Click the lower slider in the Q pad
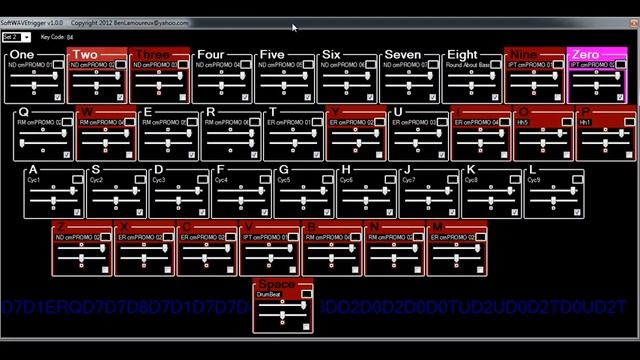Image resolution: width=640 pixels, height=360 pixels. click(43, 143)
